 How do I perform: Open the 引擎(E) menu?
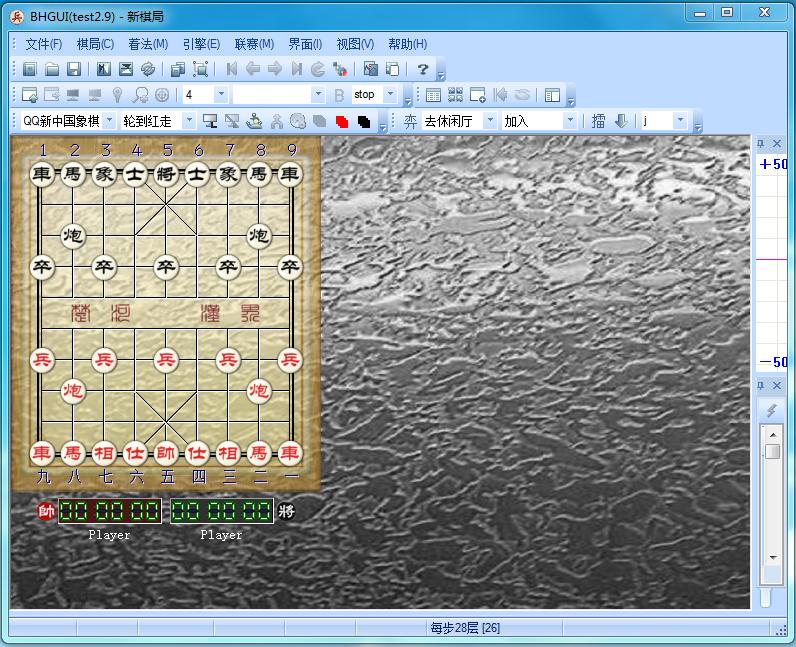click(x=201, y=44)
